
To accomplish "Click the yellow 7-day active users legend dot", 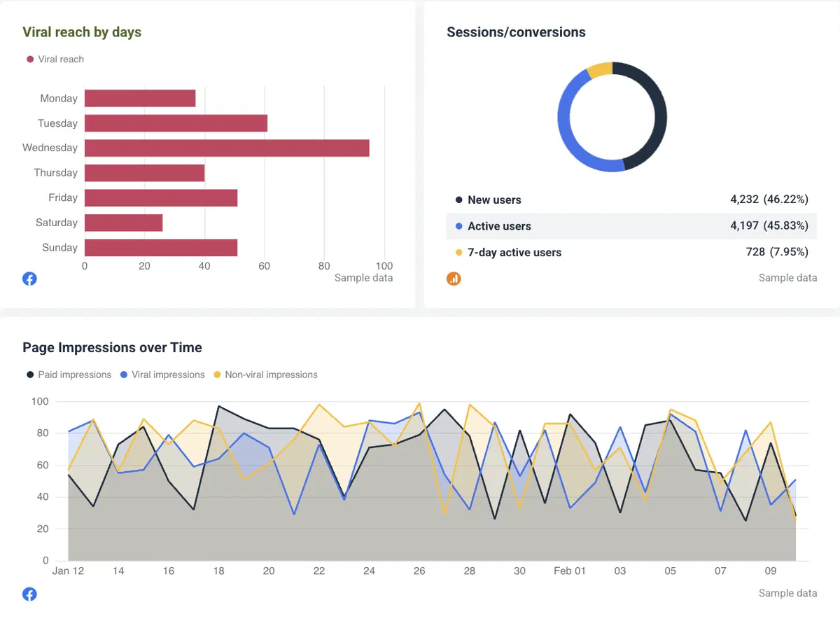I will [458, 252].
